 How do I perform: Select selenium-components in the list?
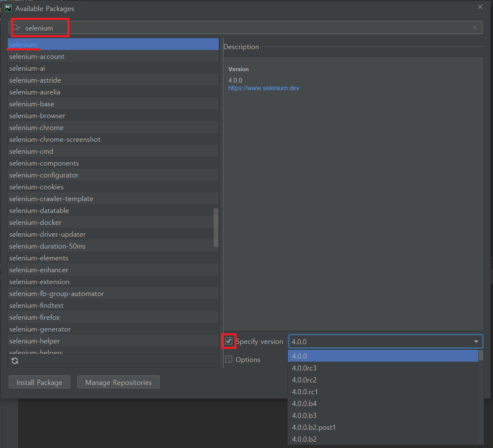tap(113, 163)
